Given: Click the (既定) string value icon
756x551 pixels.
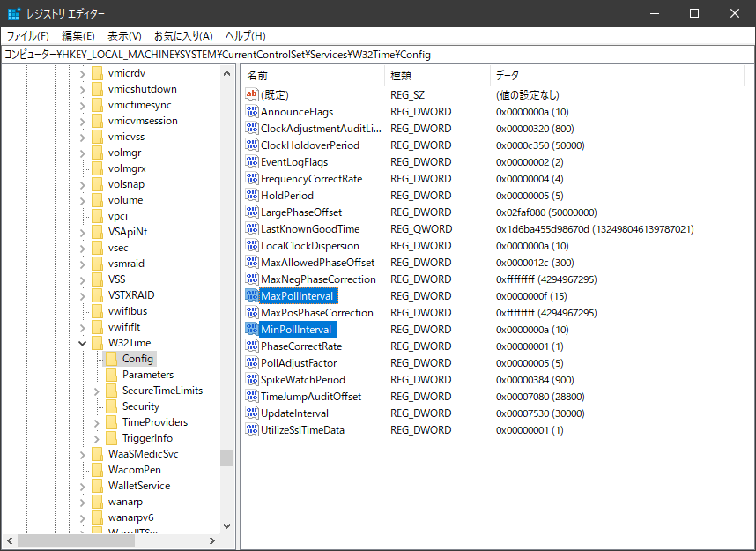Looking at the screenshot, I should [x=252, y=94].
